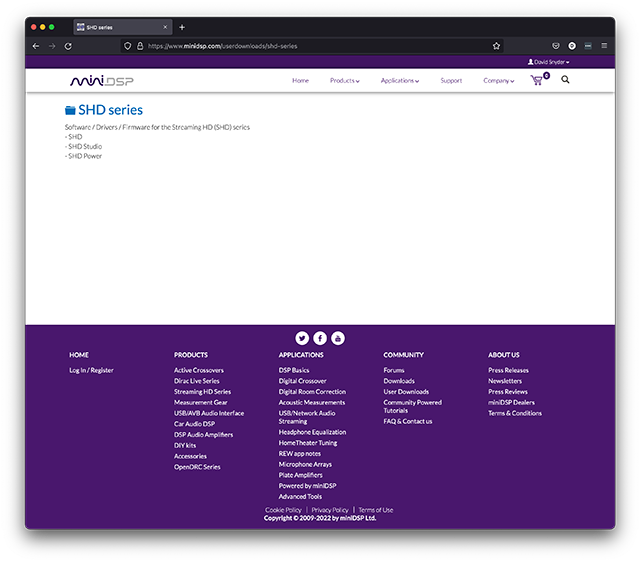The width and height of the screenshot is (640, 562).
Task: Open DIY kits footer link
Action: (185, 446)
